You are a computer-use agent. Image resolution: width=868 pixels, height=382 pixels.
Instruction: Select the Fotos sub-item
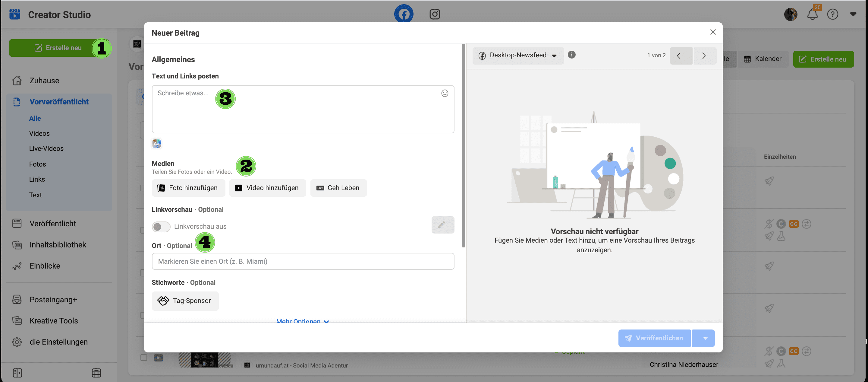pyautogui.click(x=37, y=164)
